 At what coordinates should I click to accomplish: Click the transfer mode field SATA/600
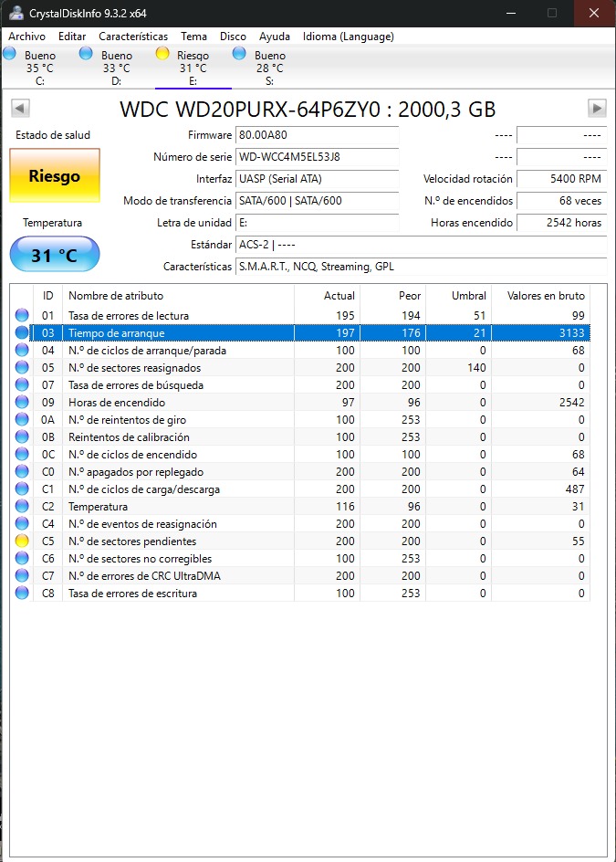[317, 201]
